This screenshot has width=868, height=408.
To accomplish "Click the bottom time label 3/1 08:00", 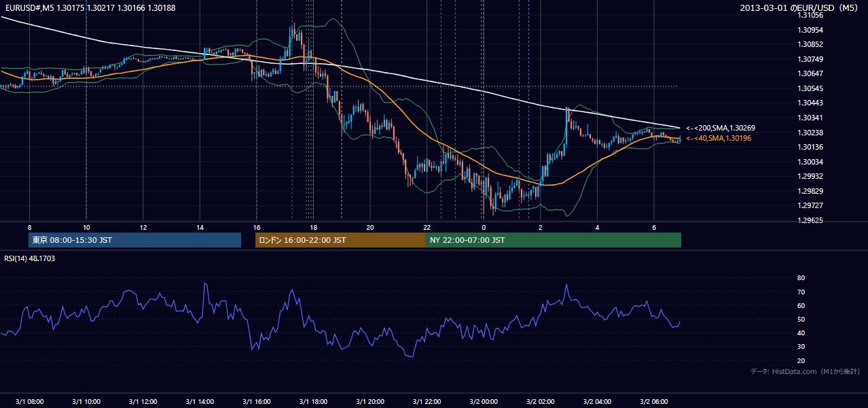I will 29,402.
